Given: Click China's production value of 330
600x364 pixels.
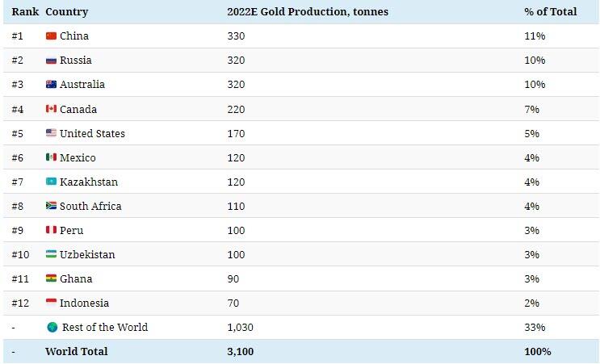Looking at the screenshot, I should pyautogui.click(x=236, y=36).
